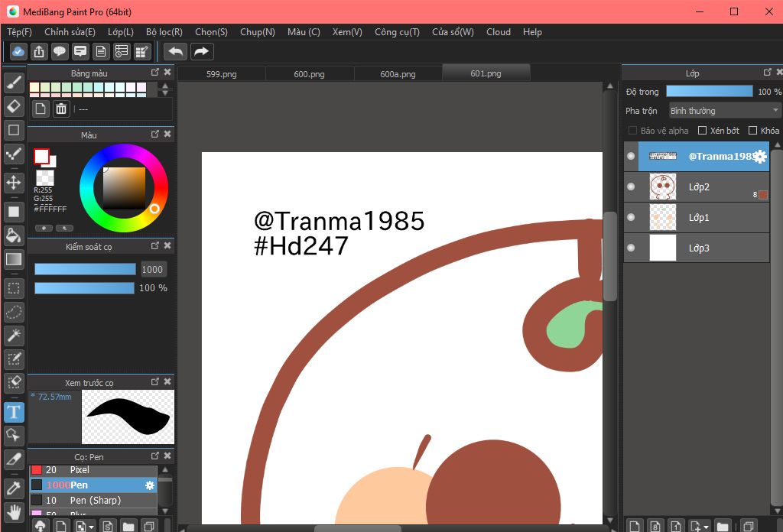Toggle visibility of @Tranma1985 layer
This screenshot has width=783, height=532.
pos(631,156)
